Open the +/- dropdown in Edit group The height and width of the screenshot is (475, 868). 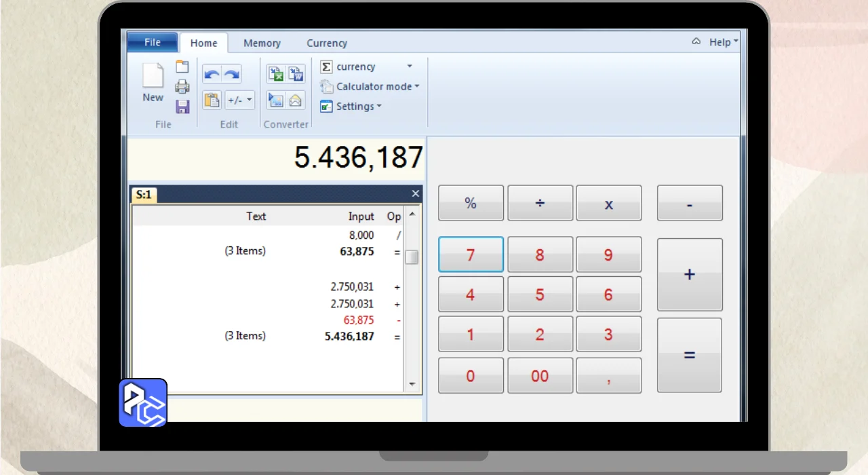tap(239, 100)
